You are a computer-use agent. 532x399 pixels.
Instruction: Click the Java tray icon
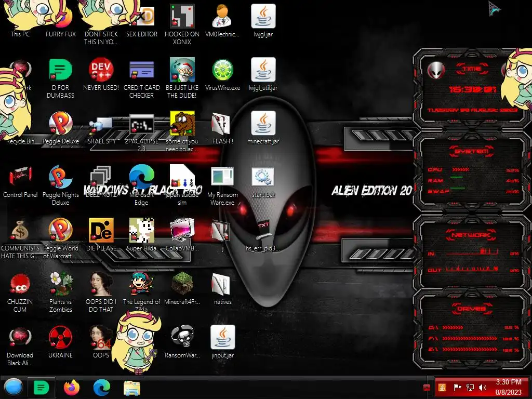442,388
